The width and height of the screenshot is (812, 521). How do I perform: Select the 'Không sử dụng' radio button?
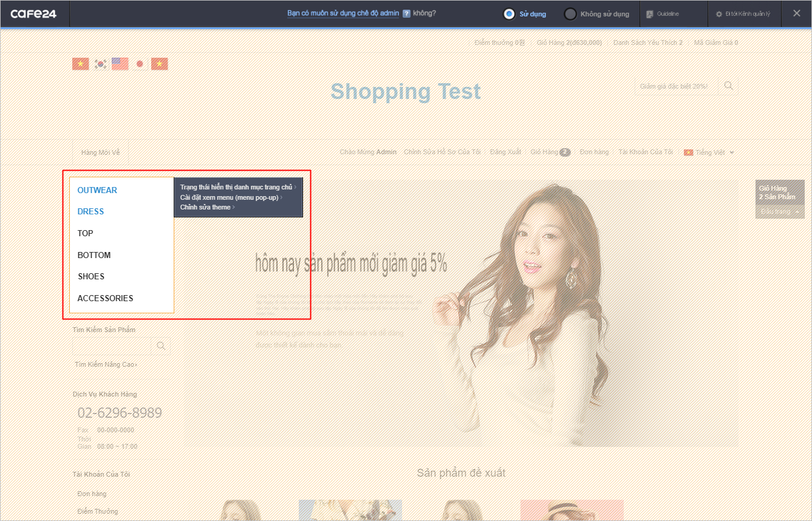point(570,14)
